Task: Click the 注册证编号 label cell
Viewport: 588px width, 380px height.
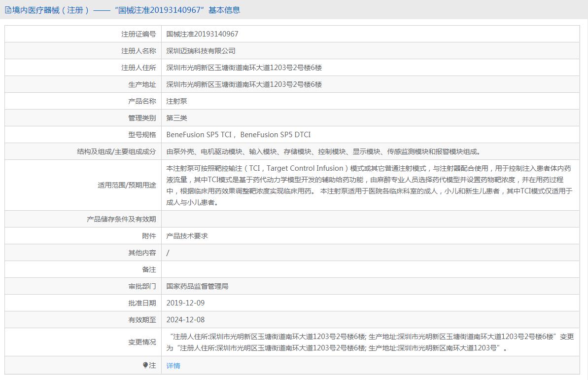Action: [138, 34]
